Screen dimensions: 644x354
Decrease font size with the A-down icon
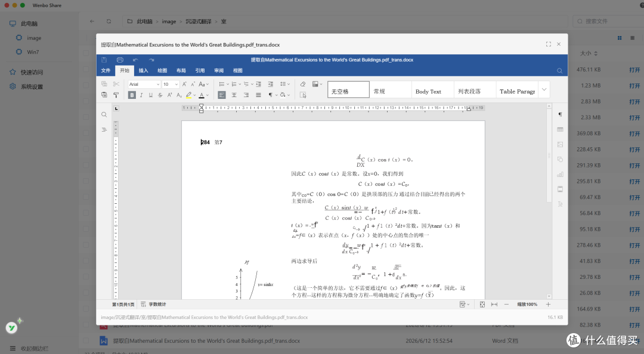pyautogui.click(x=193, y=84)
